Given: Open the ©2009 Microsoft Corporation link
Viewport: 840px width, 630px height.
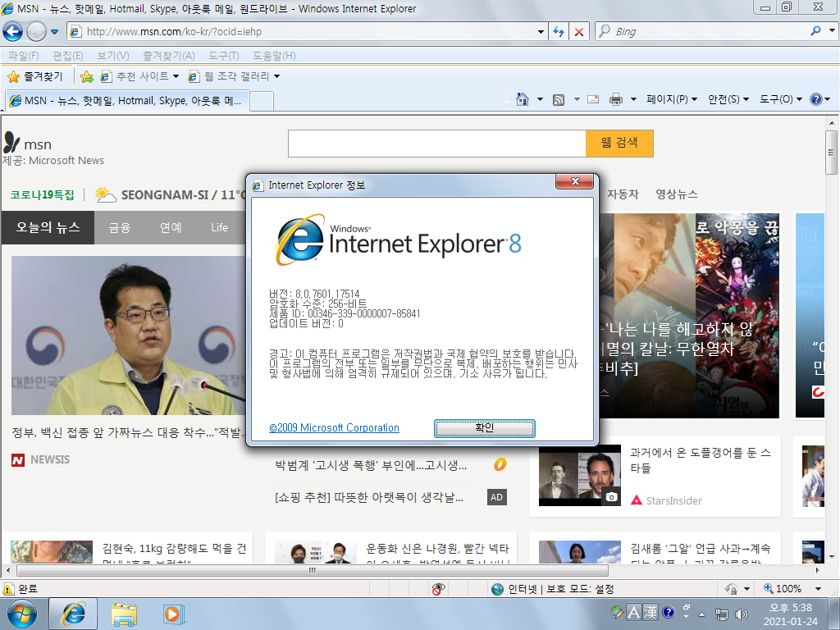Looking at the screenshot, I should [x=335, y=427].
